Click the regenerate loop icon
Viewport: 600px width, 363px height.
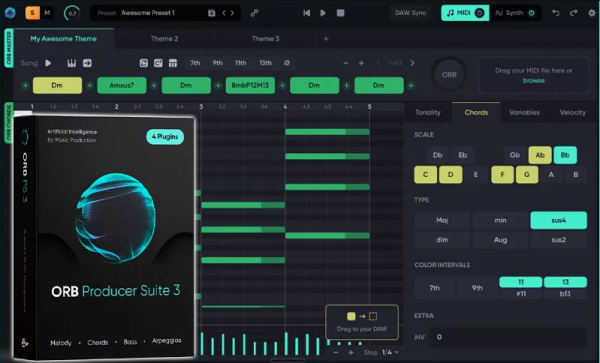point(143,63)
